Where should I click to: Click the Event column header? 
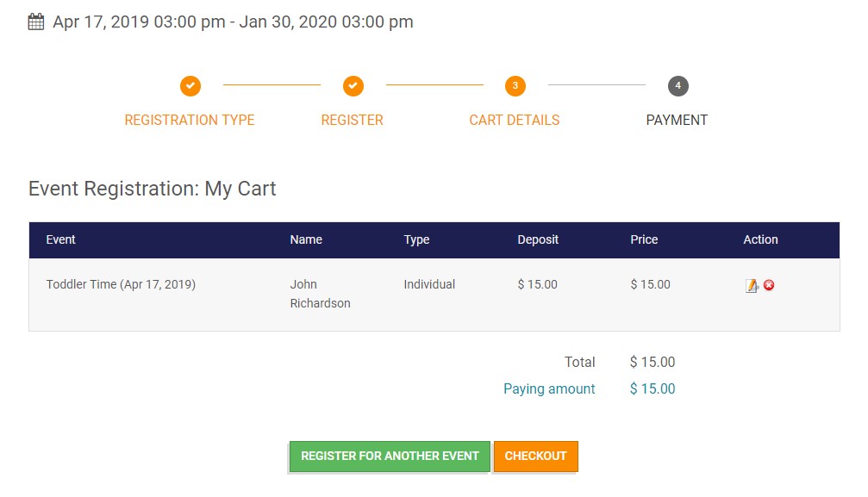(60, 239)
